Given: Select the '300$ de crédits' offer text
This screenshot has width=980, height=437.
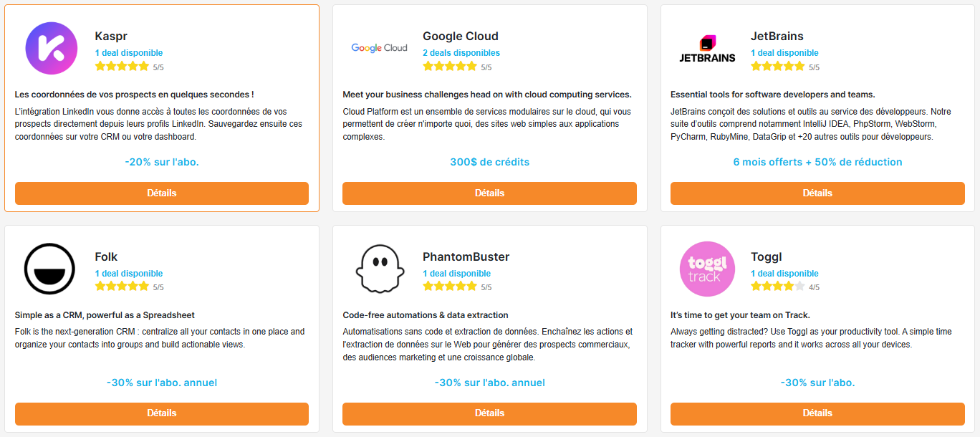Looking at the screenshot, I should pos(489,162).
